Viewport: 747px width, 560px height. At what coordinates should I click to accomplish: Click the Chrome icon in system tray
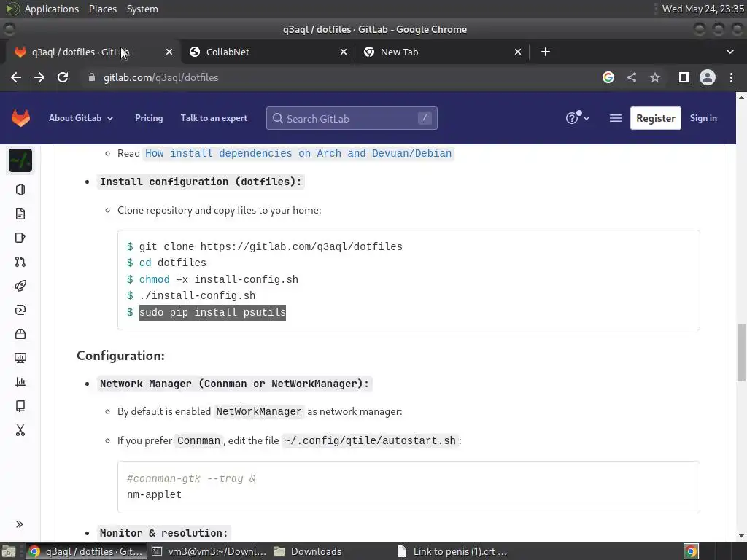tap(692, 551)
